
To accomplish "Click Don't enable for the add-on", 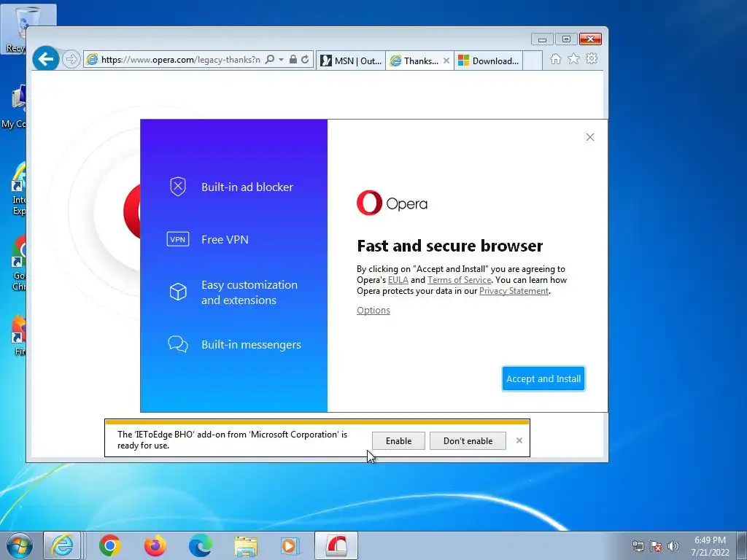I will tap(468, 441).
